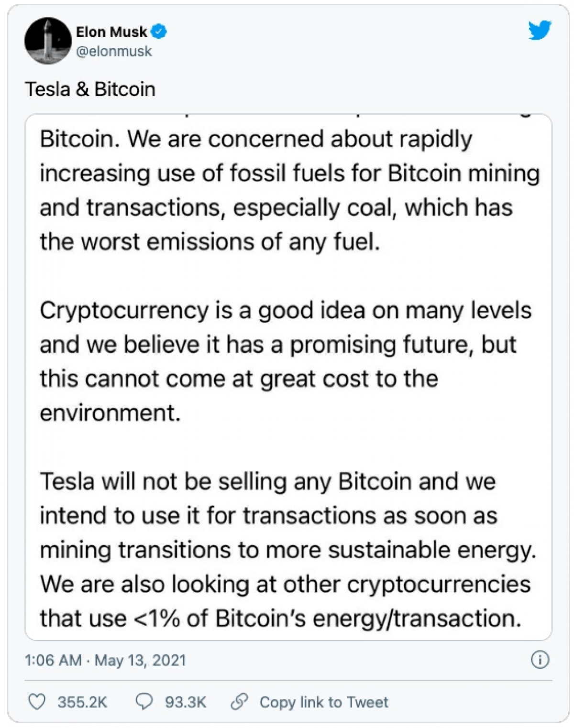The height and width of the screenshot is (728, 574).
Task: Click the "Tesla & Bitcoin" tweet text
Action: 90,89
